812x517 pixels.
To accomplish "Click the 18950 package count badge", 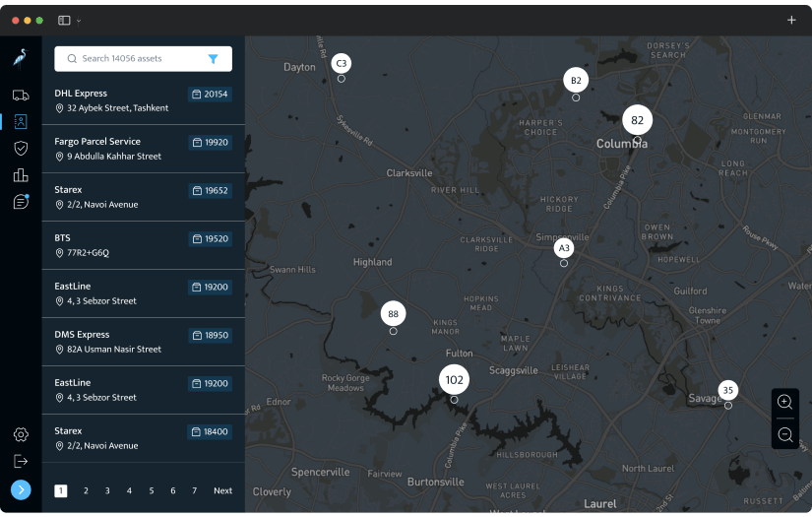I will [x=210, y=335].
